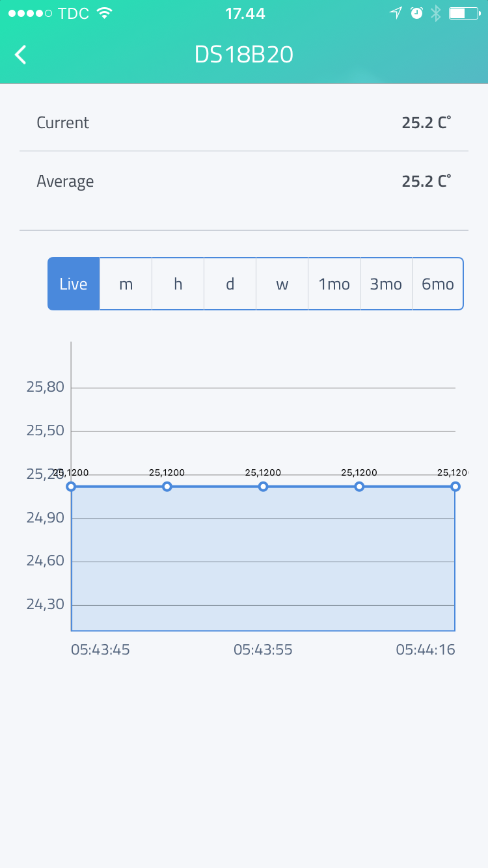Screen dimensions: 488x868
Task: Select the 3mo time range
Action: coord(386,284)
